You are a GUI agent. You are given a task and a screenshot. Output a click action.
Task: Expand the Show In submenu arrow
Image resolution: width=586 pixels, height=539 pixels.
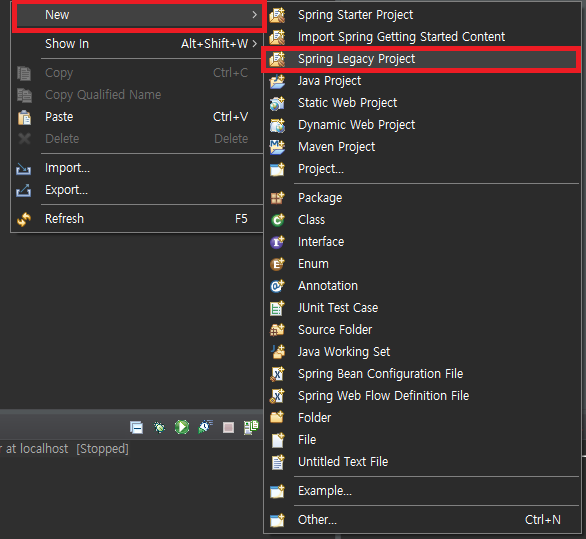(255, 44)
